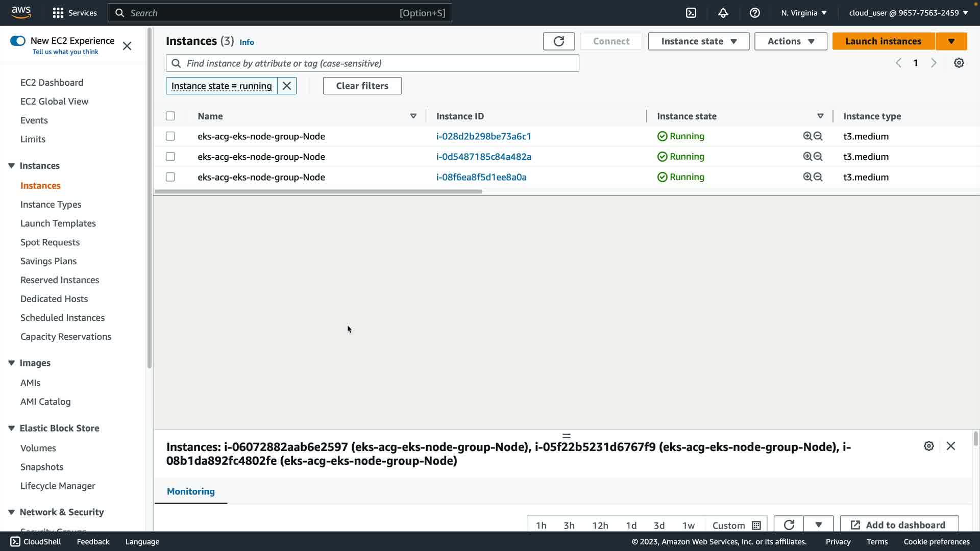
Task: Refresh the instances list
Action: coord(559,41)
